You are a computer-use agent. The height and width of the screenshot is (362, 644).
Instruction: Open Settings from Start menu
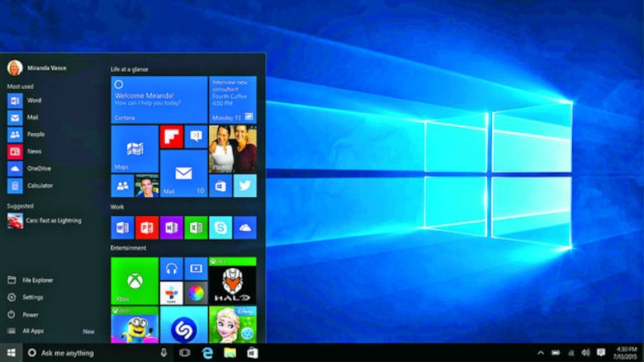pos(26,297)
